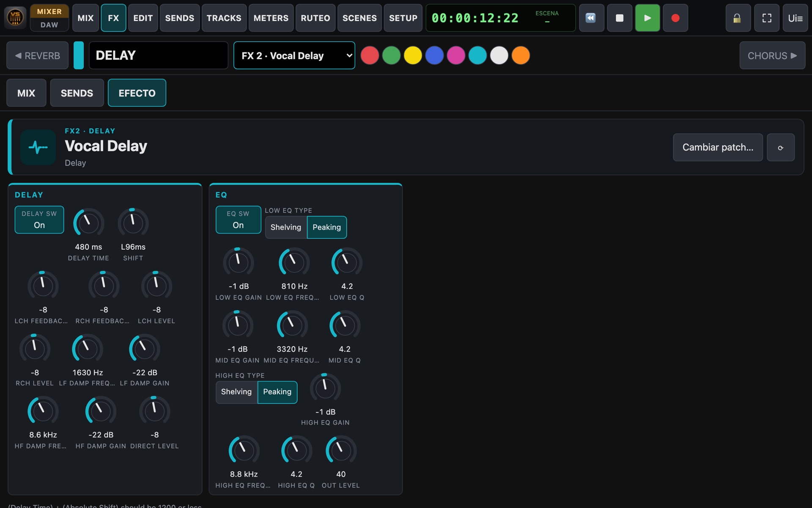Rewind transport to the start
The width and height of the screenshot is (812, 508).
click(591, 18)
